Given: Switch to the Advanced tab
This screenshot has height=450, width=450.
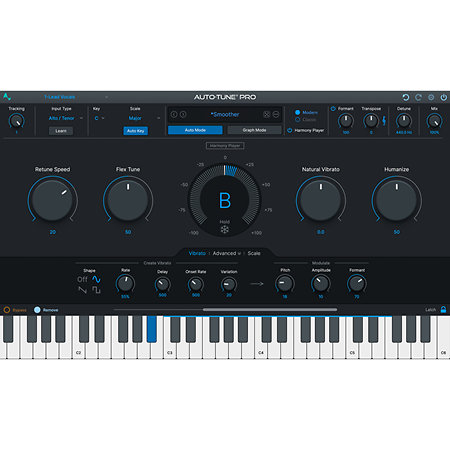Looking at the screenshot, I should [226, 253].
